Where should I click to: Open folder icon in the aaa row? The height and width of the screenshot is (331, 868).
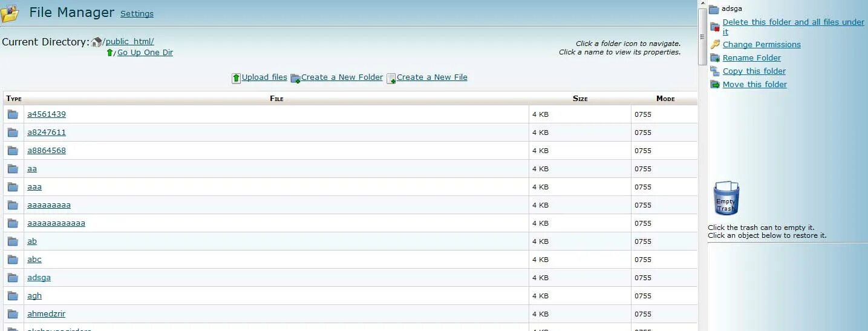tap(13, 187)
